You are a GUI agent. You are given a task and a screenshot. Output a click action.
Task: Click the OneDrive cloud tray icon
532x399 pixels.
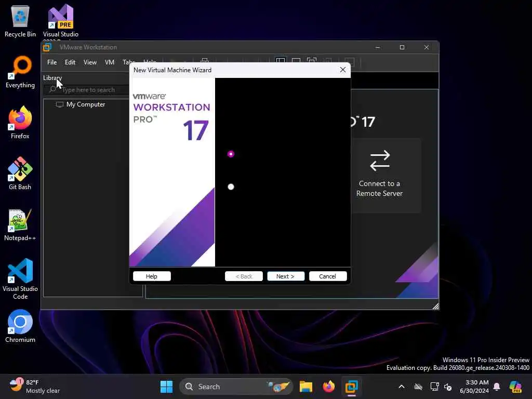(x=418, y=387)
